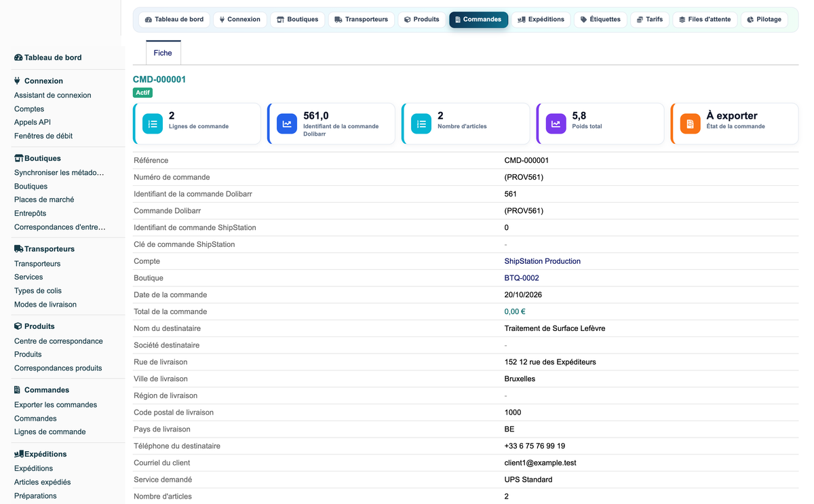Click the 561,0 identifier figure
Screen dimensions: 814x504
click(x=316, y=116)
